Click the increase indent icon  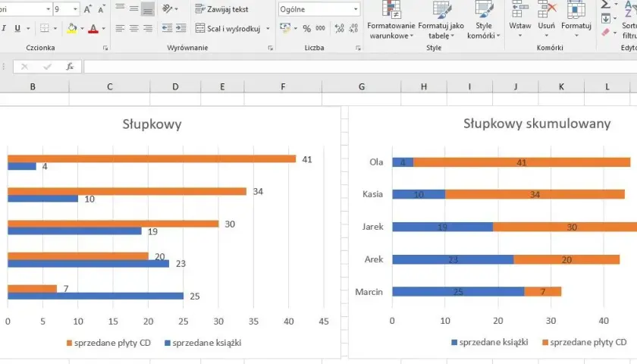tap(180, 28)
